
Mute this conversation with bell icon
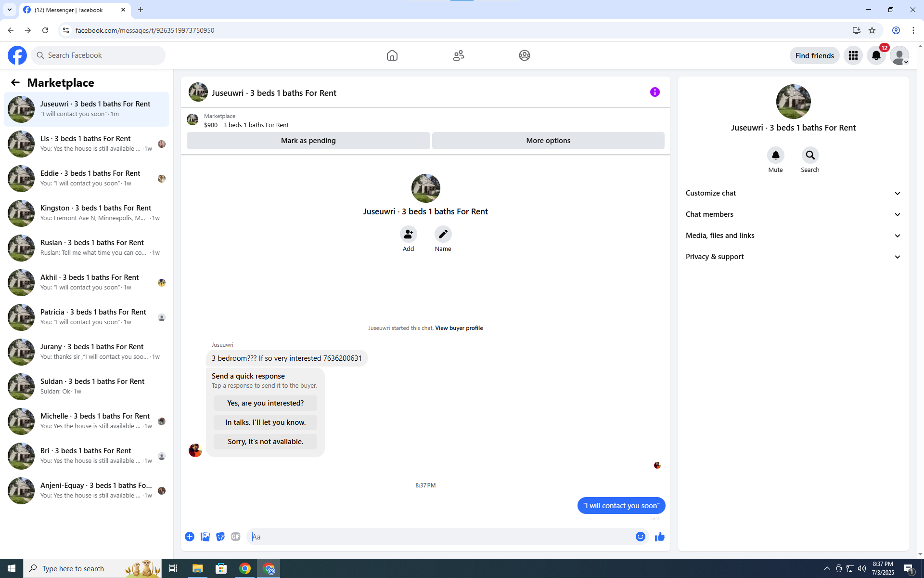(x=775, y=156)
